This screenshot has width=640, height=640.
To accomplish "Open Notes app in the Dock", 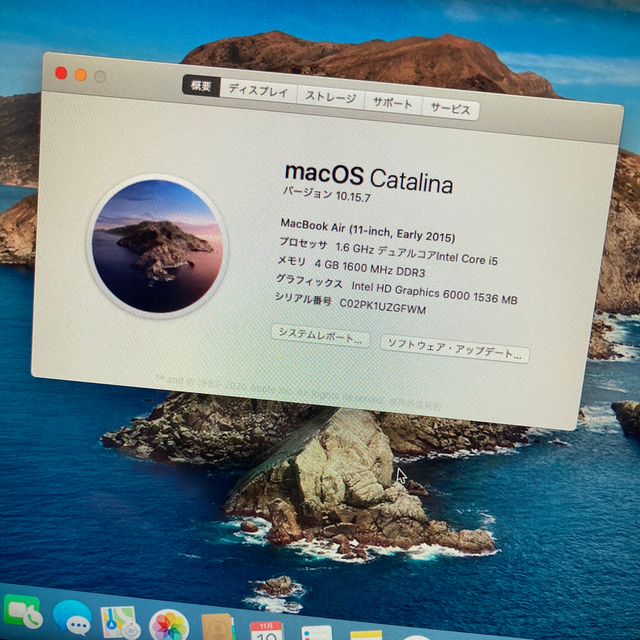I will point(366,636).
